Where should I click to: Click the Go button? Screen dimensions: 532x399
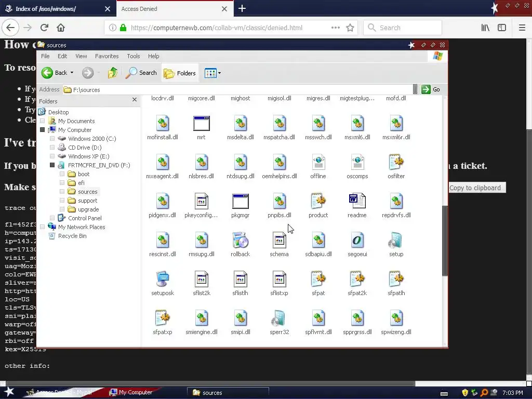tap(431, 89)
